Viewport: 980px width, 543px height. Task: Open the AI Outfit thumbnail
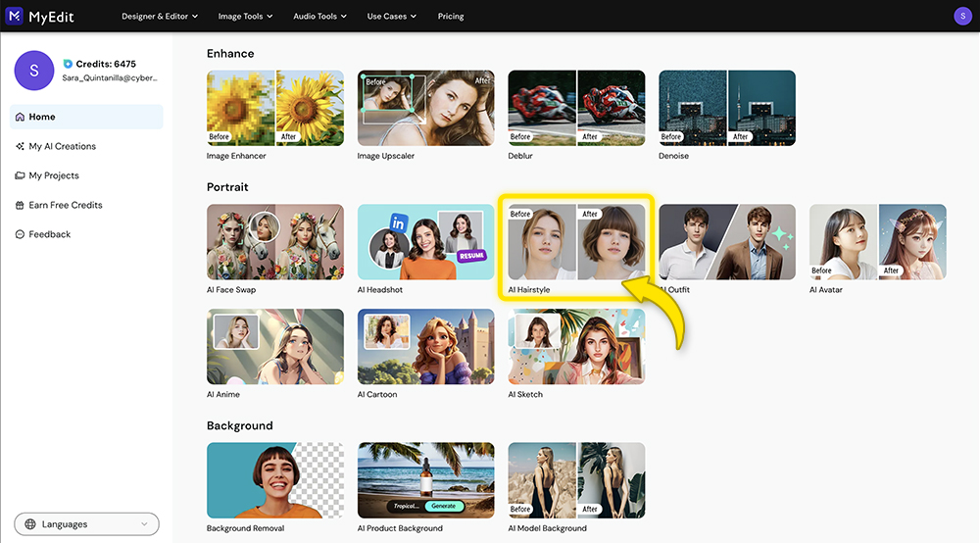coord(727,242)
